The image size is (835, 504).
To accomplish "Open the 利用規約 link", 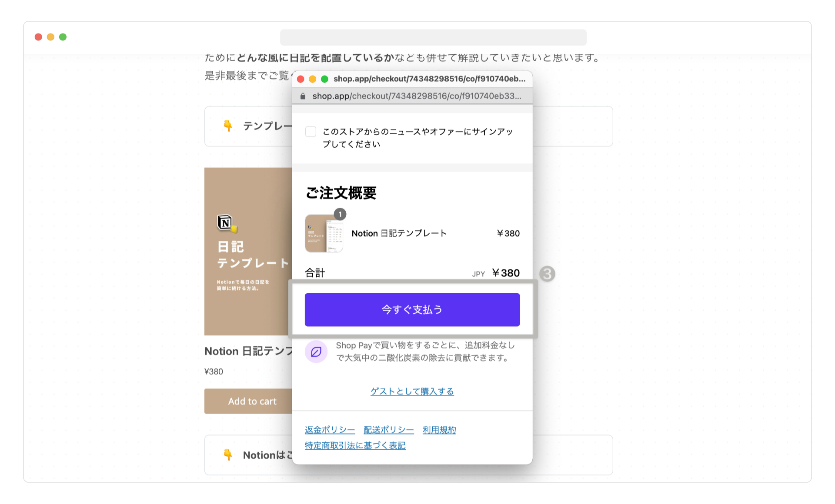I will [439, 430].
